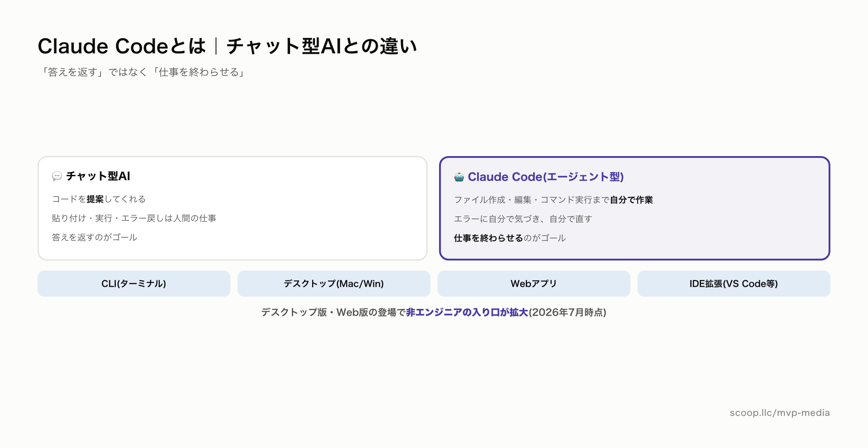Click the text デスクトップ版・Web版の登場で
This screenshot has height=448, width=868.
coord(333,312)
